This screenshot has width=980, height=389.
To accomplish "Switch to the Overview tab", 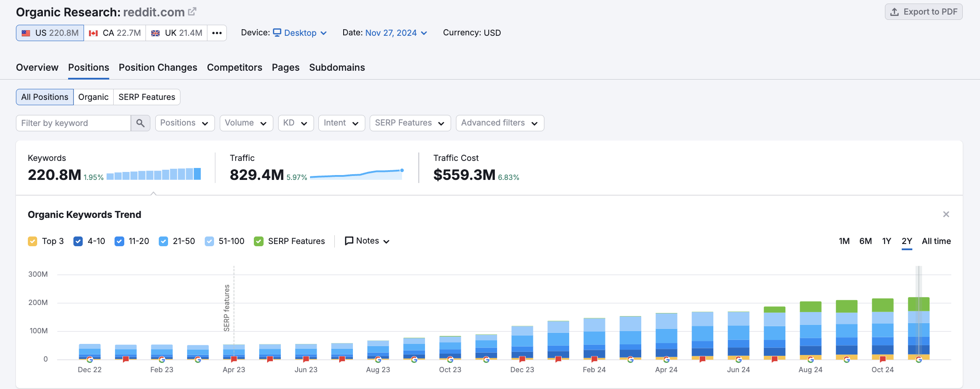I will click(x=37, y=68).
